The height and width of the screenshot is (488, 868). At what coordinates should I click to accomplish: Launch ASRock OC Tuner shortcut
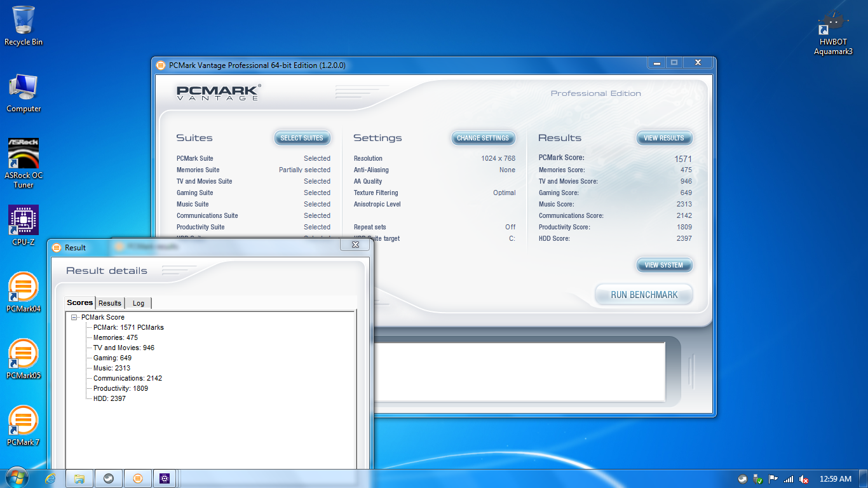[x=24, y=164]
